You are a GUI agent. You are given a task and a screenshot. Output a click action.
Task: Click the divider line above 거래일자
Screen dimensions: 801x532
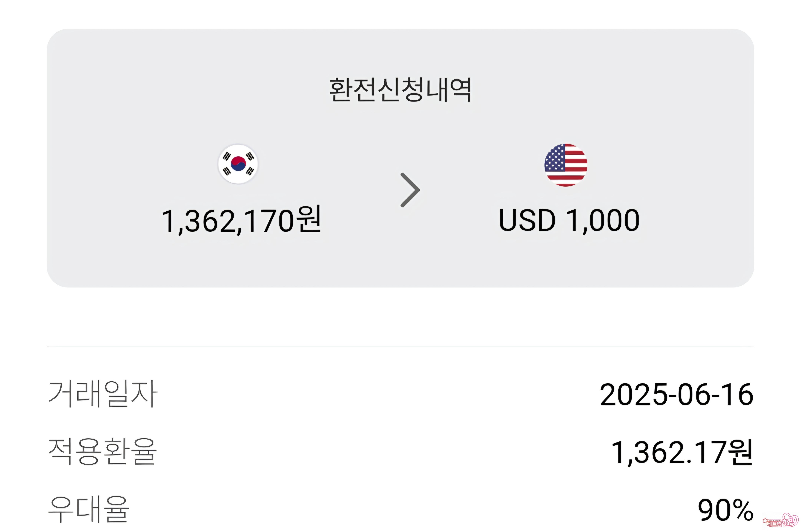[400, 347]
